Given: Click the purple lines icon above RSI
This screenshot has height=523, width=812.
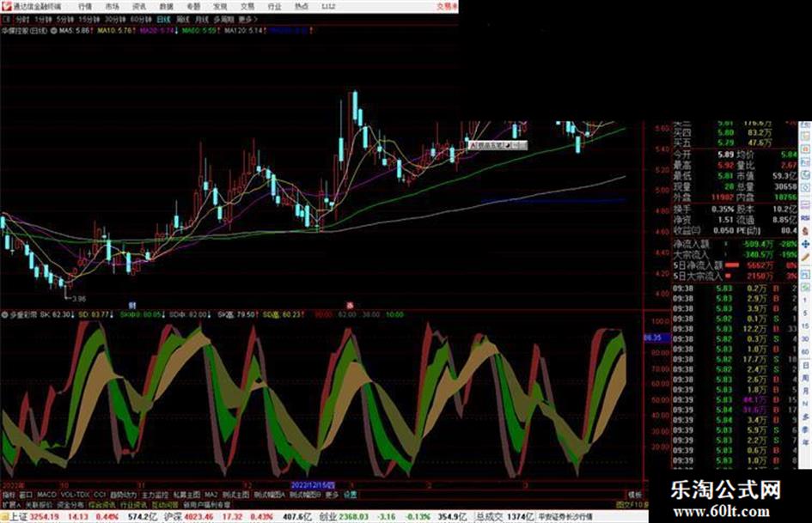Looking at the screenshot, I should tap(805, 205).
